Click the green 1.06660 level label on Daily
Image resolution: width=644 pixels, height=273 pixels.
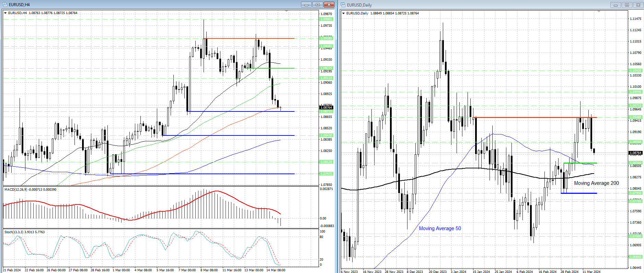click(635, 257)
